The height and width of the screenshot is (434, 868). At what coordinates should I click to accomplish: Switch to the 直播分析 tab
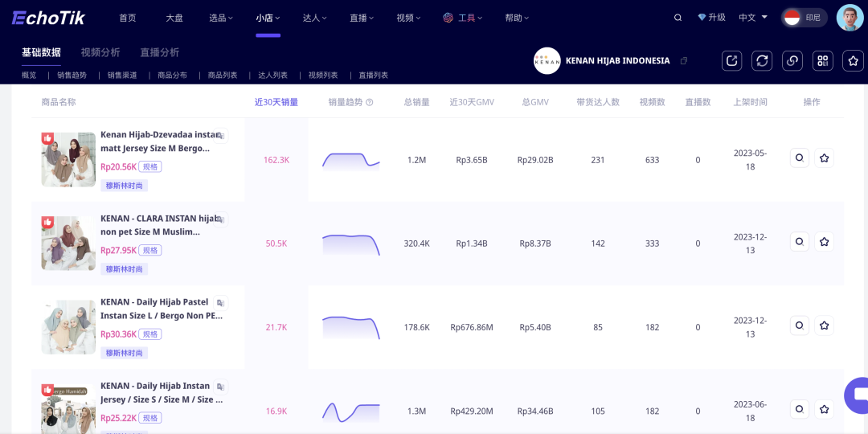pos(159,52)
